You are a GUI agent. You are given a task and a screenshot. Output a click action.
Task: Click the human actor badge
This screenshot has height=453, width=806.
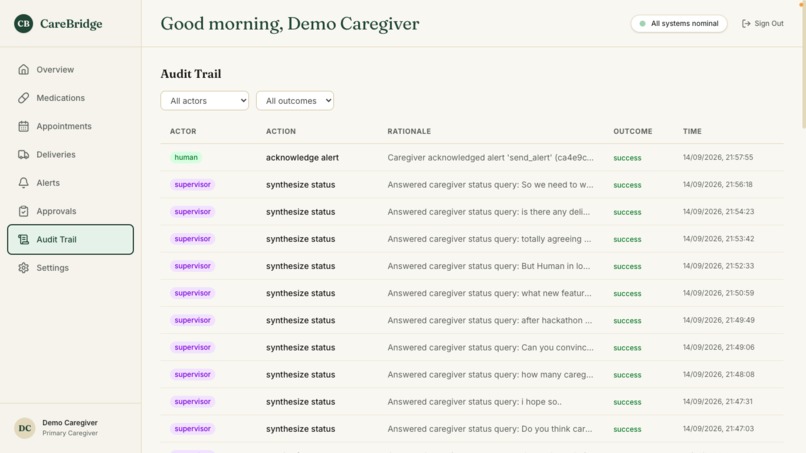(186, 157)
